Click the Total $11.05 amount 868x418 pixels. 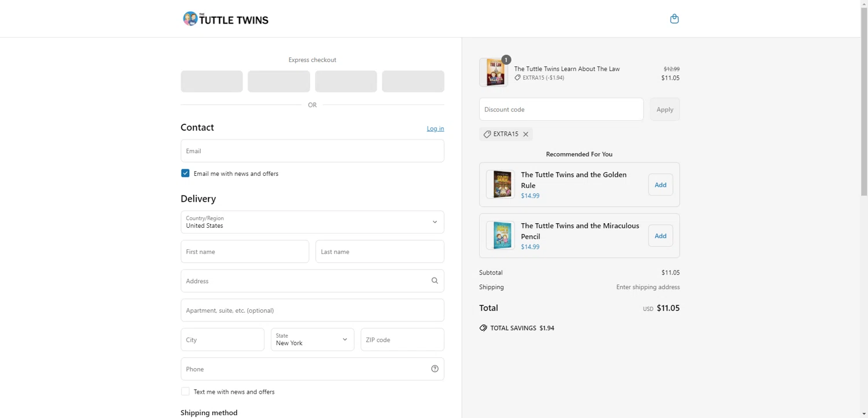pyautogui.click(x=668, y=308)
